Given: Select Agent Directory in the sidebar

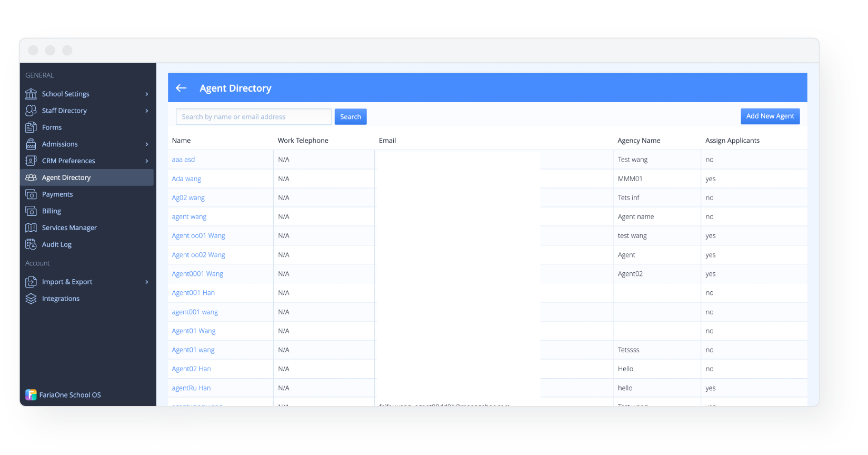Looking at the screenshot, I should (x=66, y=177).
